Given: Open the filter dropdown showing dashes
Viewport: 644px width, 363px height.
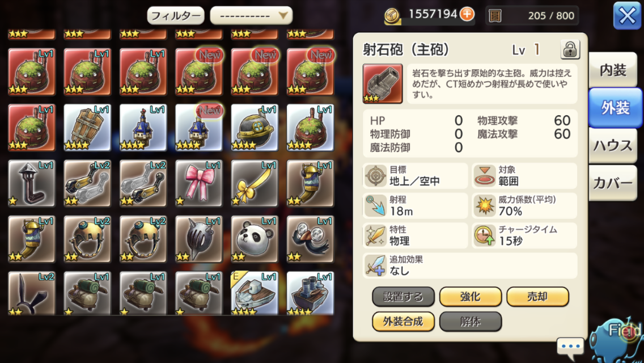Looking at the screenshot, I should 251,16.
